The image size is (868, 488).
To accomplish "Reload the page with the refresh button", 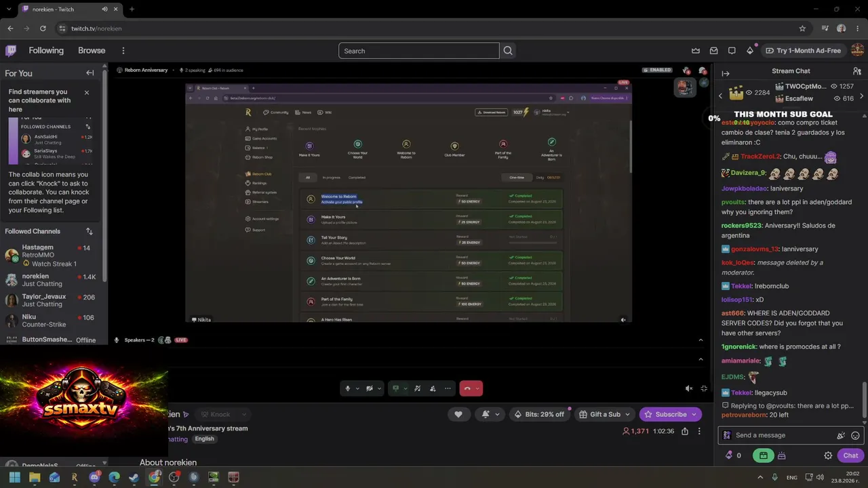I will pos(43,28).
